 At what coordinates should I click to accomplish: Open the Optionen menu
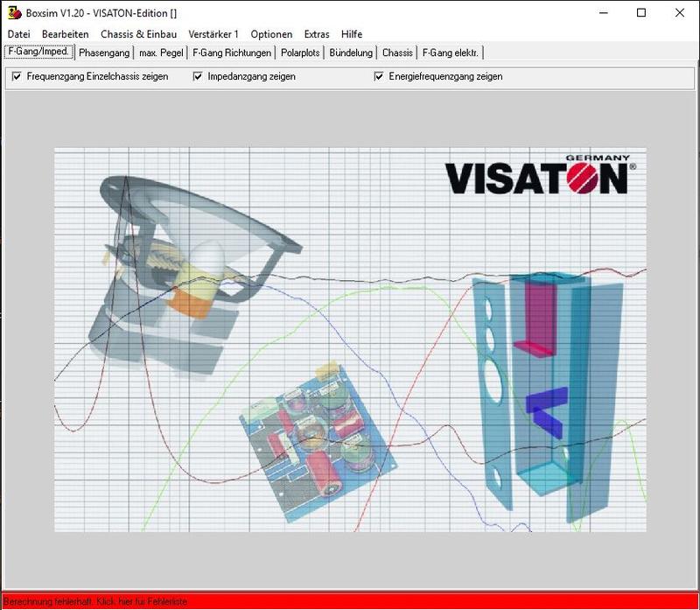click(x=271, y=34)
